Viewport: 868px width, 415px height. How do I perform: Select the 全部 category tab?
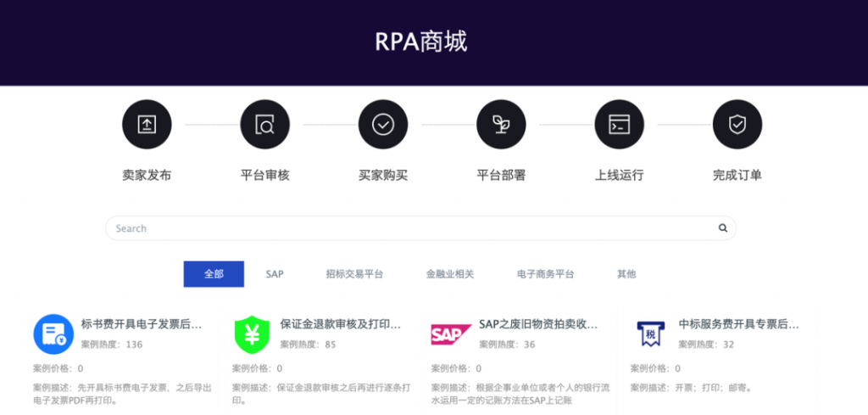(214, 274)
